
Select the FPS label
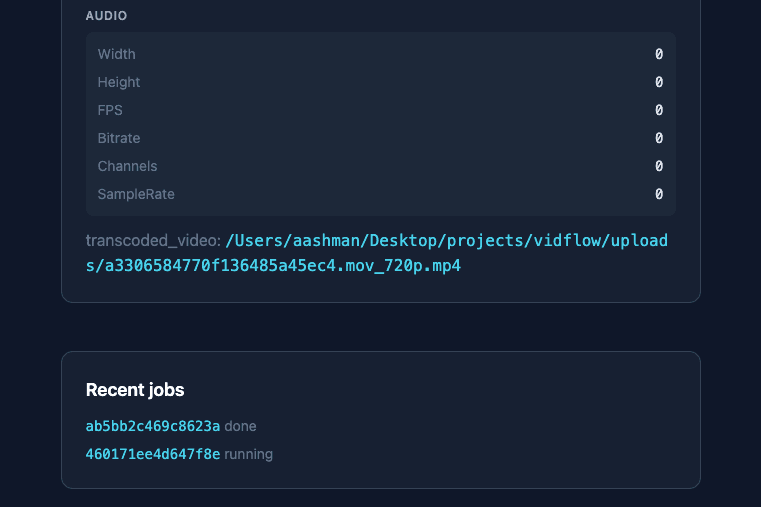(110, 110)
